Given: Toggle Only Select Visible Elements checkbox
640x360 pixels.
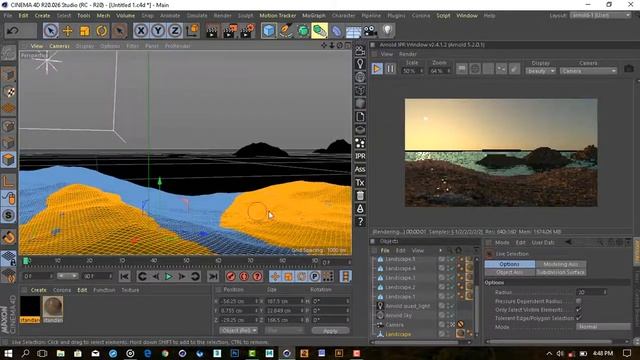Looking at the screenshot, I should pos(578,310).
